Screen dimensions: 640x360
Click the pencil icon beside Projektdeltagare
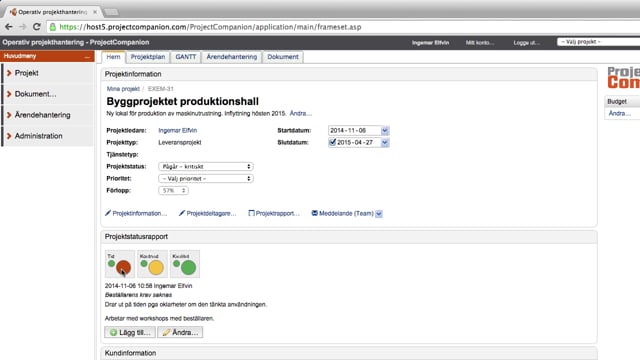point(182,213)
